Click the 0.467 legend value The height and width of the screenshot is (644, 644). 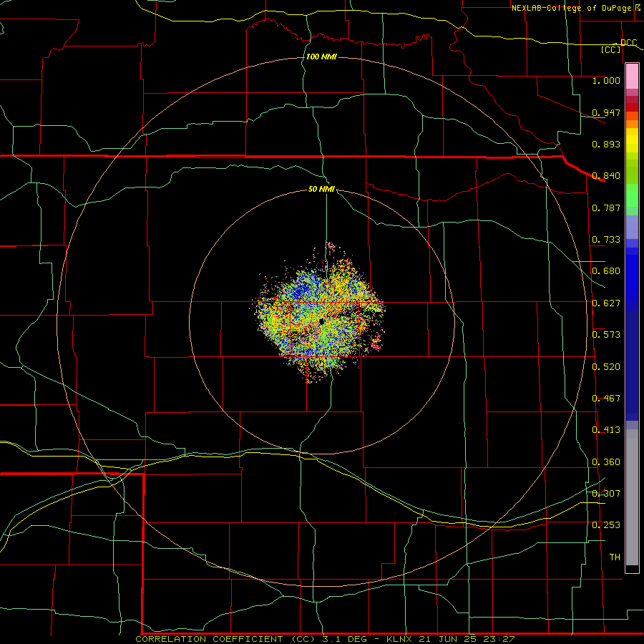pyautogui.click(x=606, y=399)
